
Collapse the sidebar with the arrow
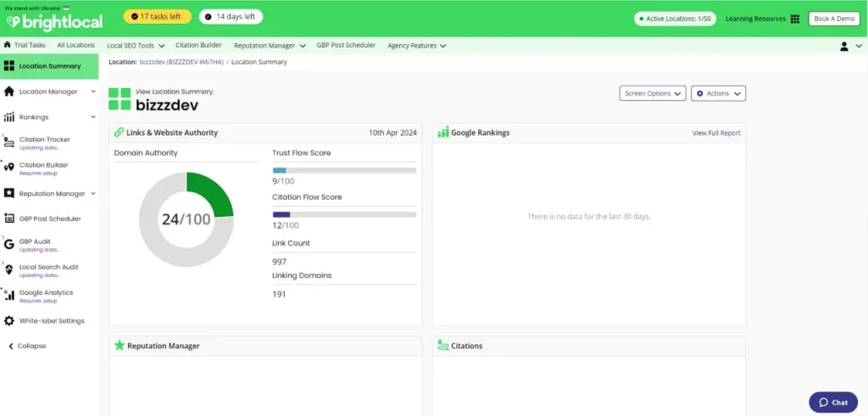[10, 347]
